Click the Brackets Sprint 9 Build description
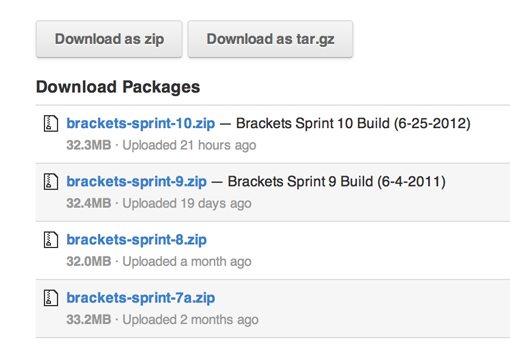510x362 pixels. pyautogui.click(x=337, y=182)
